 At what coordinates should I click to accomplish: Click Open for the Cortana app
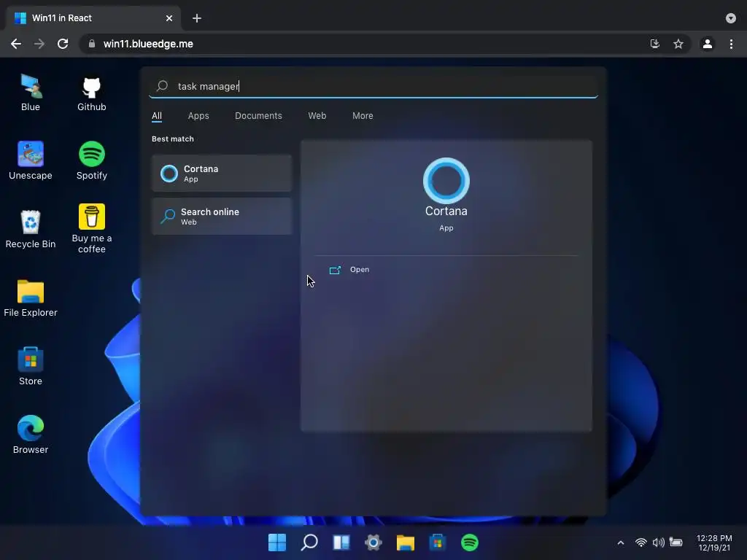click(x=350, y=270)
